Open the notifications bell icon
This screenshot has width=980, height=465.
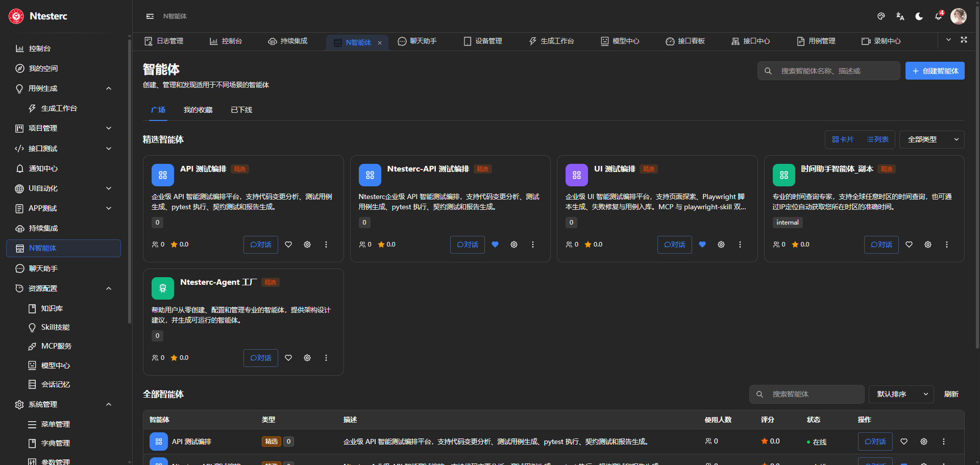click(x=938, y=16)
